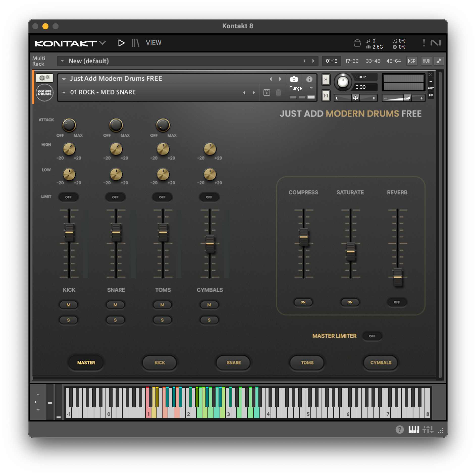Click the snapshot camera icon

pos(294,79)
